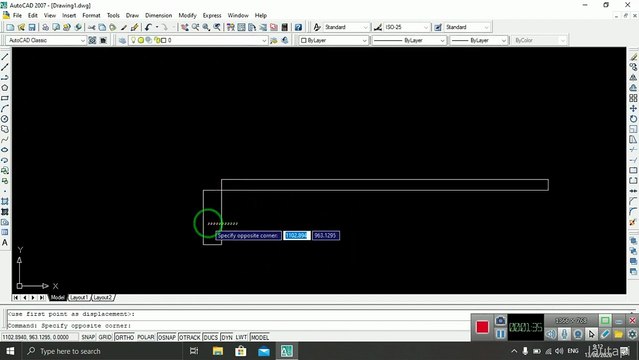Switch to the Layout1 tab

click(79, 298)
